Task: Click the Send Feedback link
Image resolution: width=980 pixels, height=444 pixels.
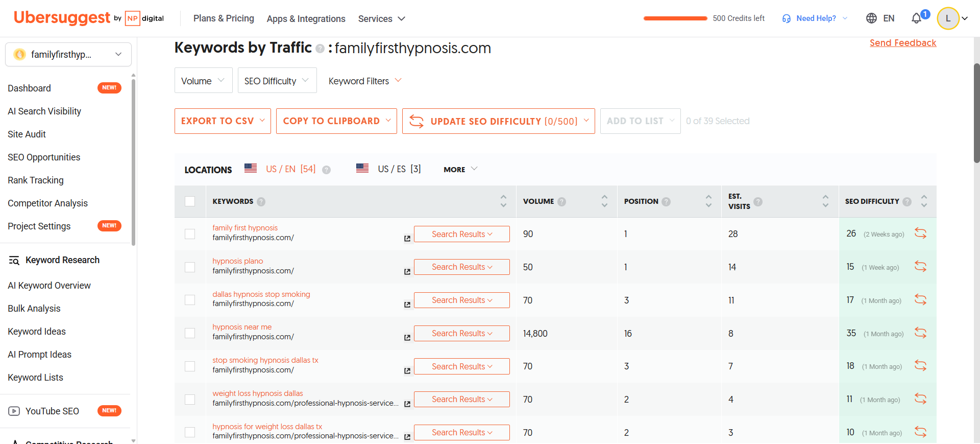Action: [x=903, y=43]
